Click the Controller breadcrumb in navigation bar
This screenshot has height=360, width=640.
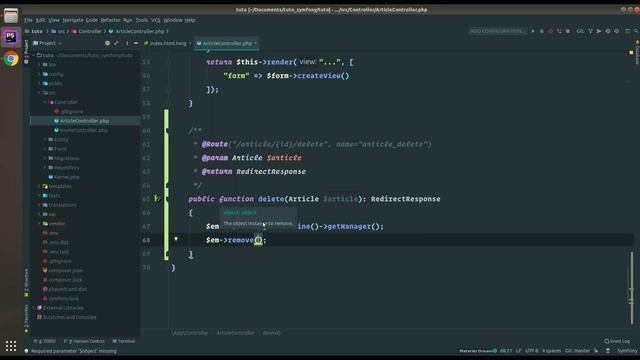(87, 31)
